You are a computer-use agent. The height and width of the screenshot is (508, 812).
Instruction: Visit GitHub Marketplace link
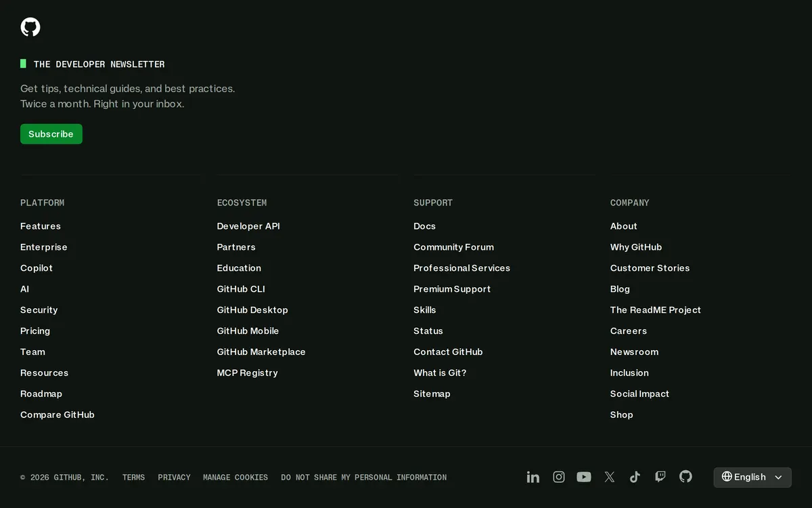(x=261, y=352)
